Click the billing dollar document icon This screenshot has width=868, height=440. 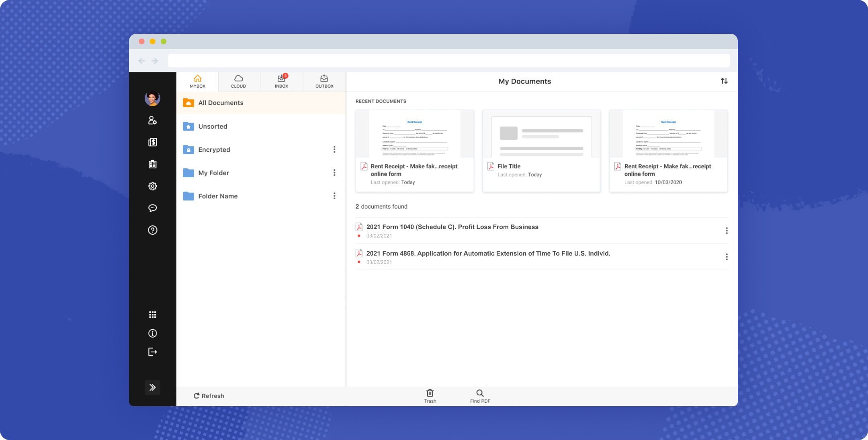152,142
